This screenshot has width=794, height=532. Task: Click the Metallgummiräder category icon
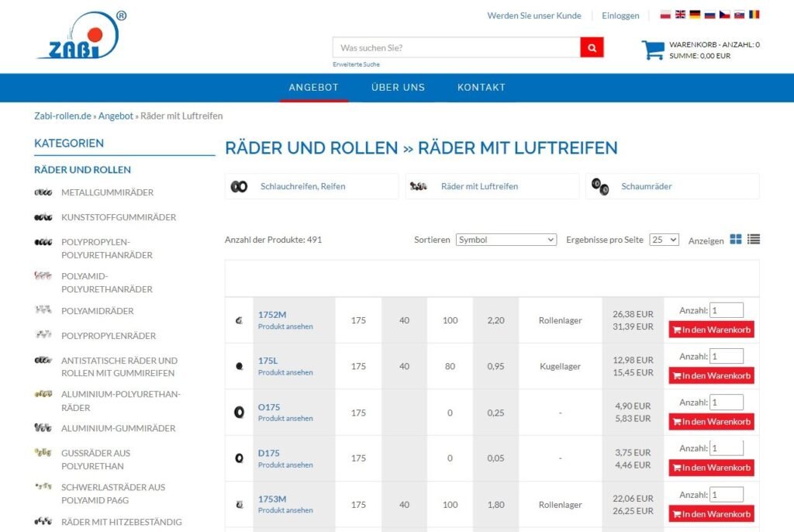(x=43, y=192)
